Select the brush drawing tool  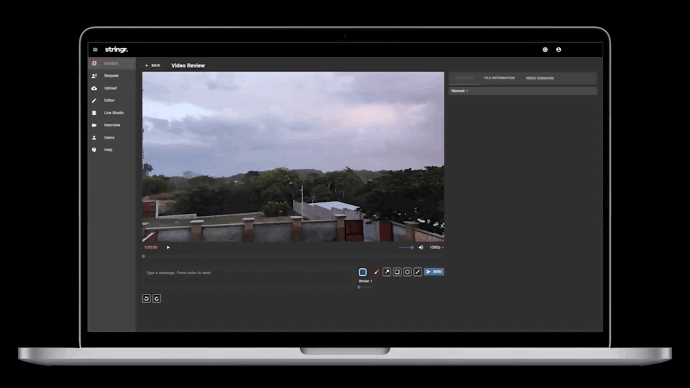click(376, 272)
